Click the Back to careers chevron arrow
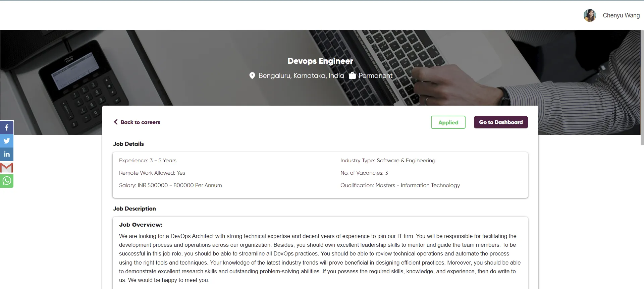The image size is (644, 289). 116,122
